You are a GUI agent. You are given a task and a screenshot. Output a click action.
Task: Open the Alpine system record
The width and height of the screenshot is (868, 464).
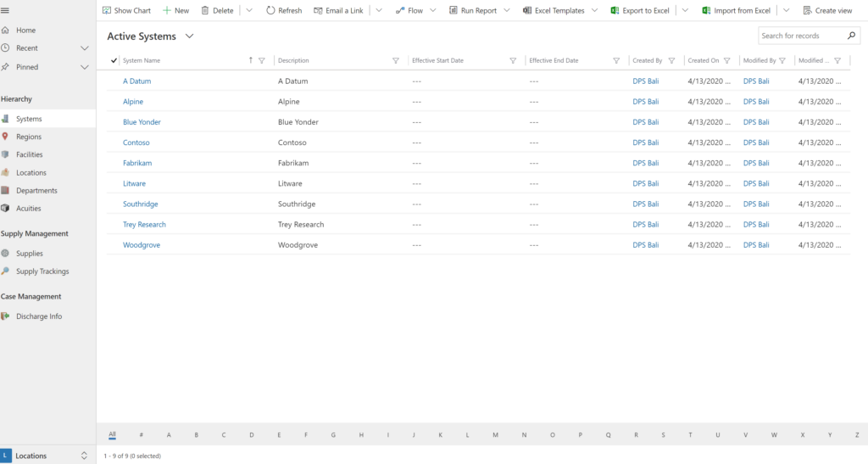tap(133, 102)
